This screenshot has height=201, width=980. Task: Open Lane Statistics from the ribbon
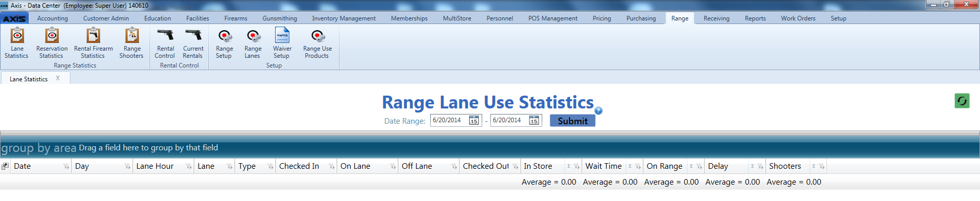pyautogui.click(x=17, y=43)
